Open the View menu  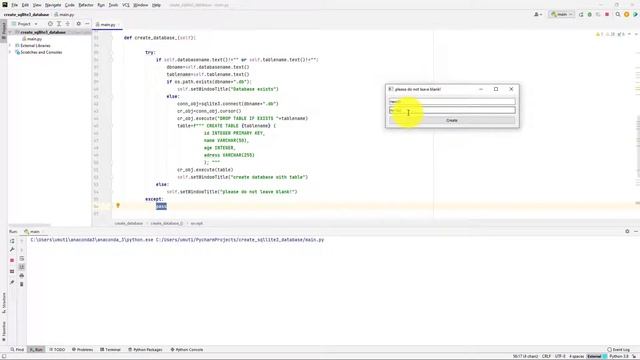(37, 5)
